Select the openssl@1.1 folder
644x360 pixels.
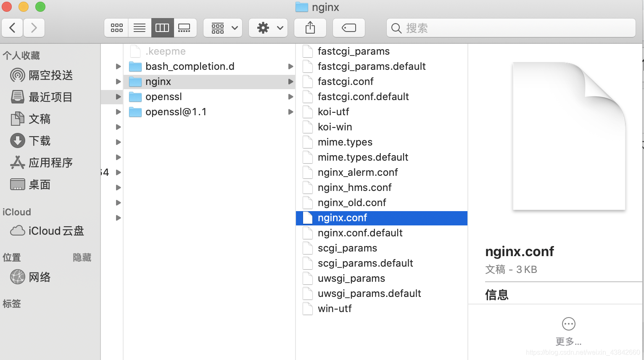[x=209, y=112]
